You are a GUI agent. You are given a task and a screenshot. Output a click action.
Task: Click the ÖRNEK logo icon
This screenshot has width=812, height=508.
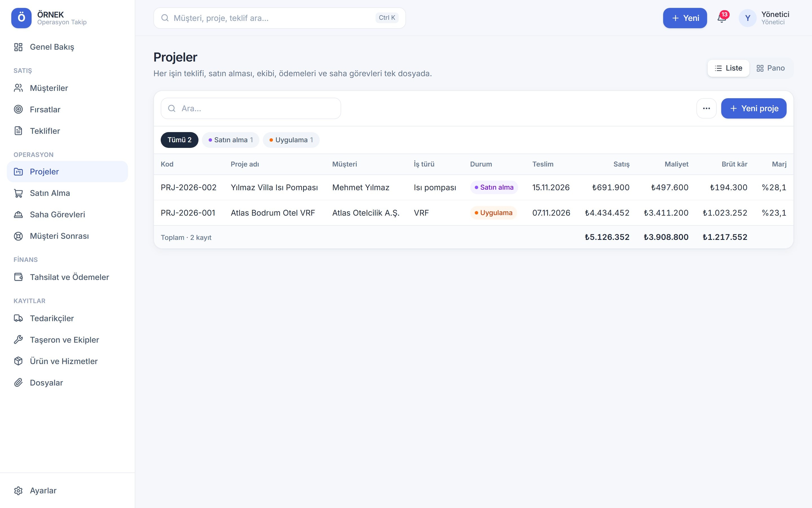point(21,18)
